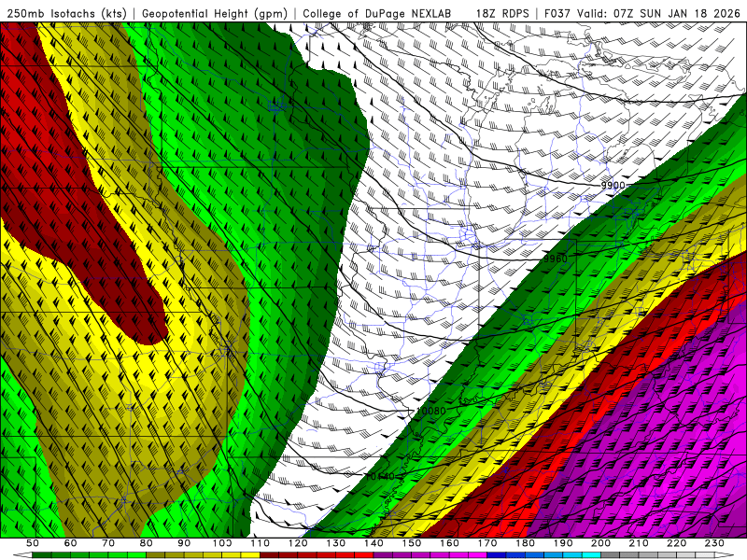
Task: Click the 220 knot color bar label
Action: click(677, 543)
